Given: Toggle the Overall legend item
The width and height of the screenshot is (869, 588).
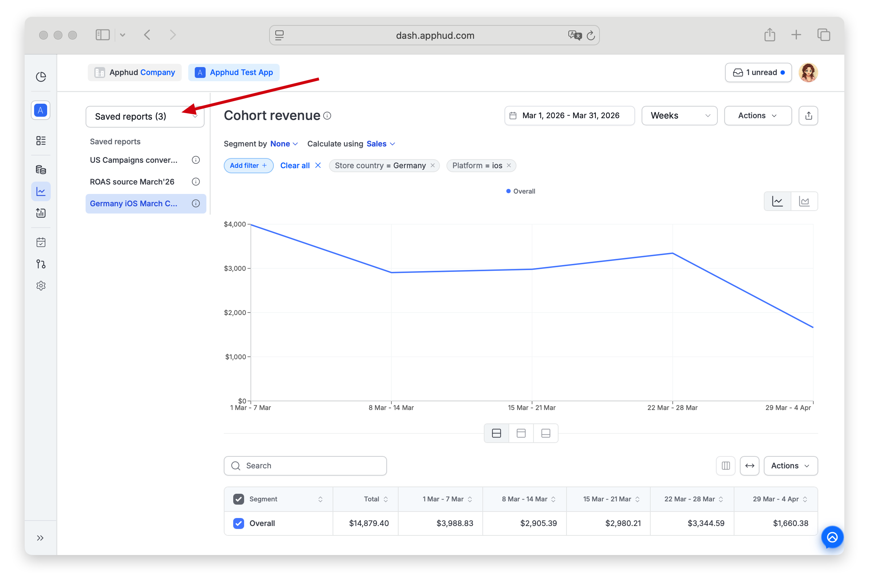Looking at the screenshot, I should point(521,191).
